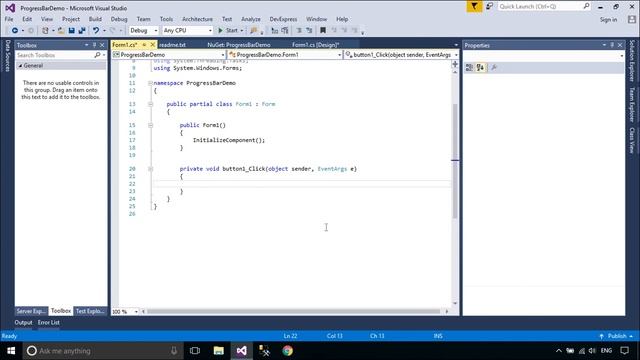Click the Property Pages wrench icon

coord(494,67)
